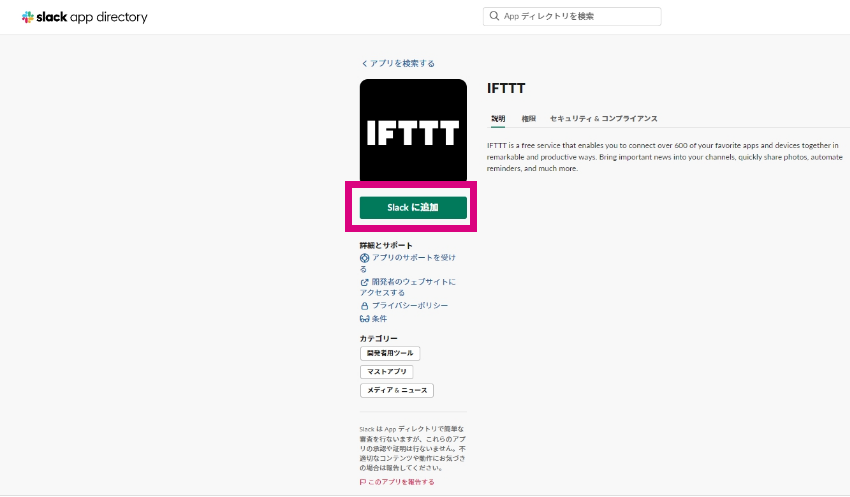Click the IFTTT title heading
Viewport: 850px width, 497px height.
(x=506, y=88)
